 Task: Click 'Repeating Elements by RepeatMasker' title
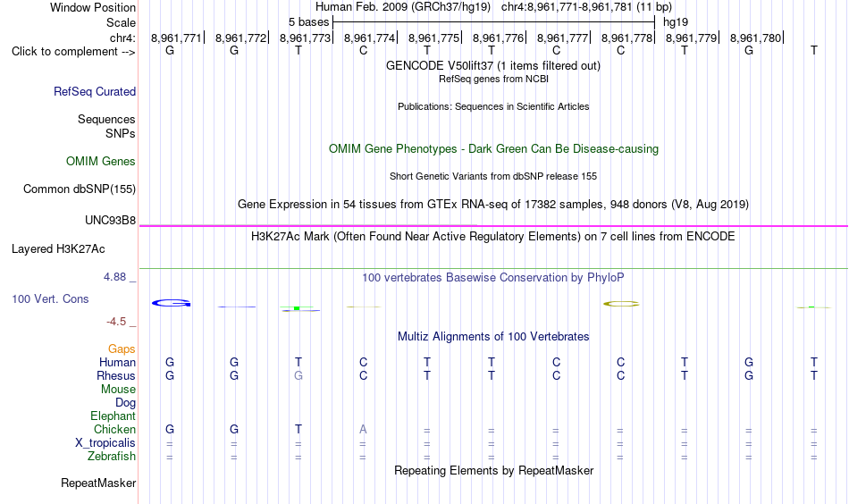[493, 471]
